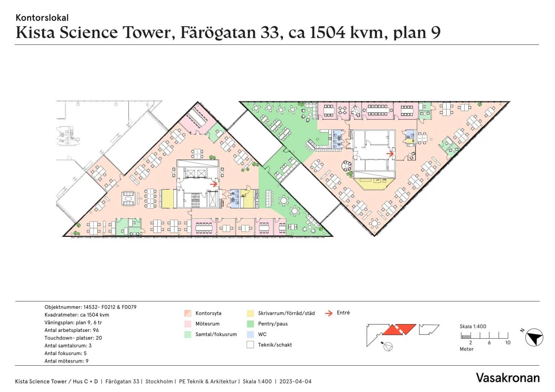
Task: Click 'Våningsplan: plan 9, 6 tr'
Action: point(73,323)
